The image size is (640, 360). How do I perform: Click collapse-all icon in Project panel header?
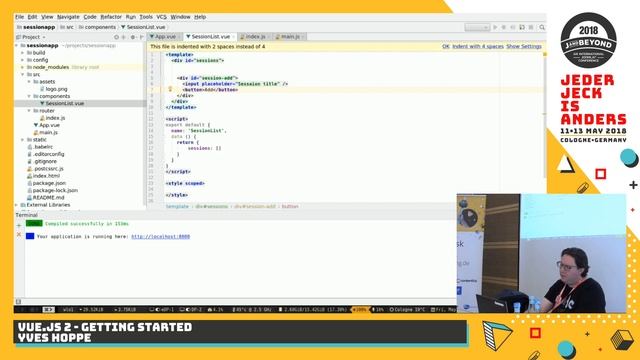click(124, 37)
